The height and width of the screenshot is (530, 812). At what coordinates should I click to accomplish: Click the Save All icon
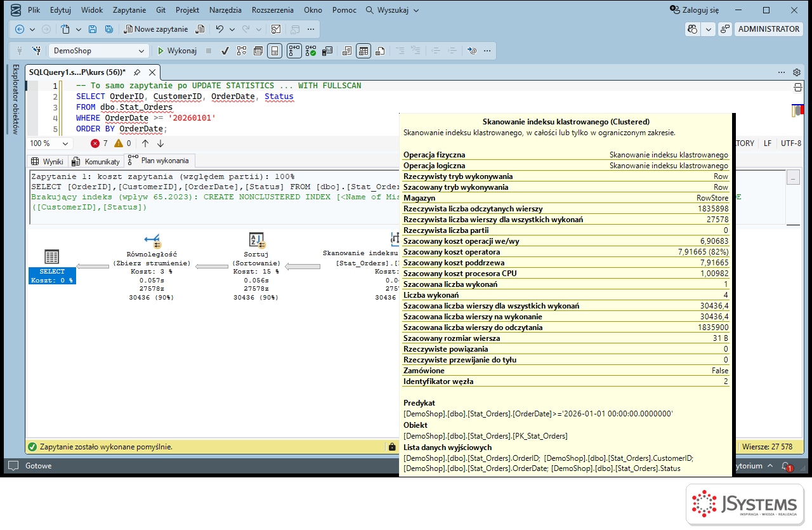tap(108, 29)
